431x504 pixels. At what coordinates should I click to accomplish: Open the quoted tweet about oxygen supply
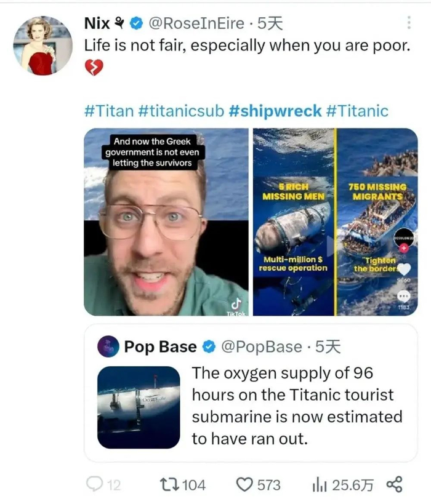(x=251, y=393)
